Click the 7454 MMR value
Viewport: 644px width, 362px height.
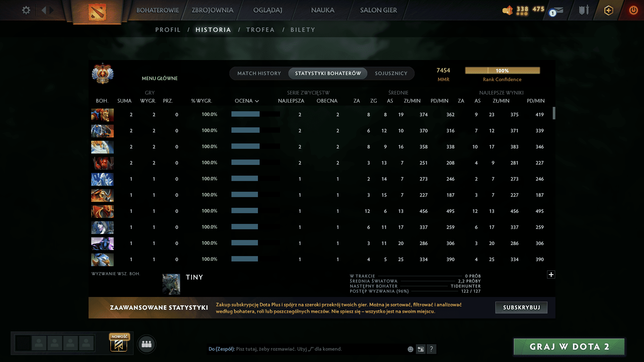pyautogui.click(x=443, y=70)
